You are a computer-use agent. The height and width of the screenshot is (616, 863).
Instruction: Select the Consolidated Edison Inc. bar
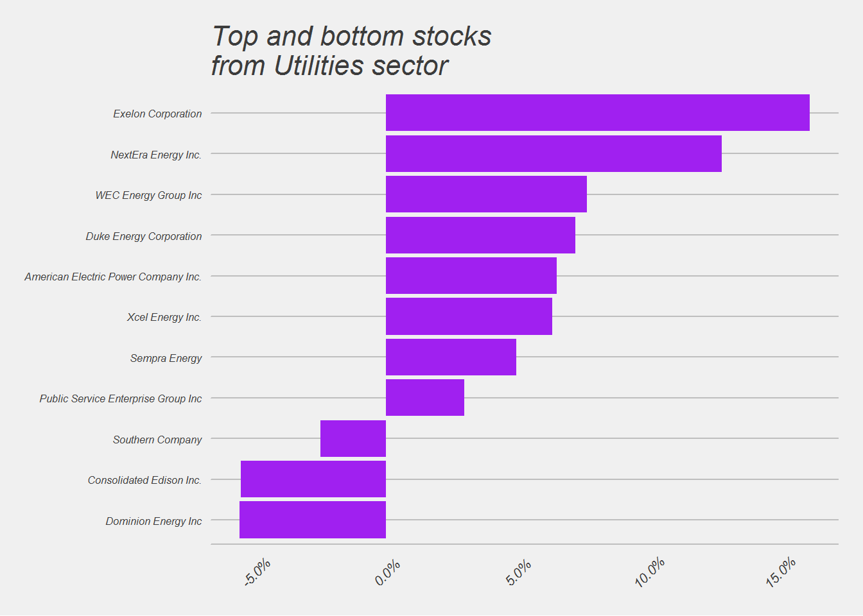pyautogui.click(x=313, y=479)
